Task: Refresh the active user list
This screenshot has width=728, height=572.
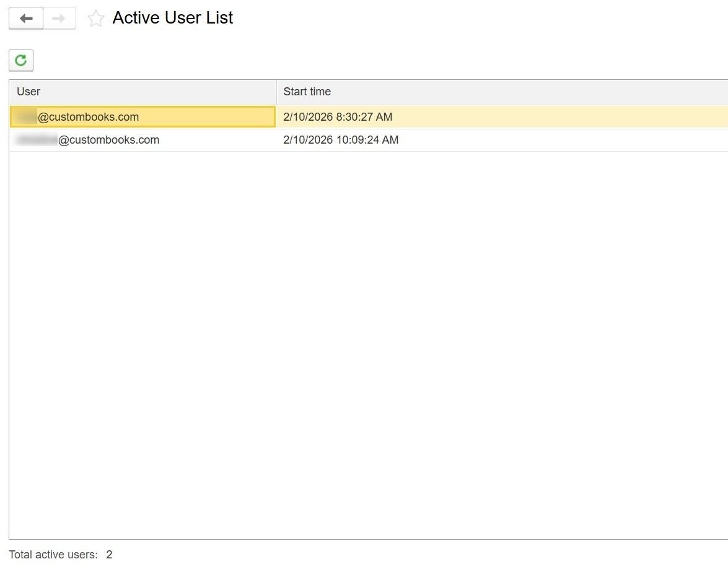Action: click(21, 61)
